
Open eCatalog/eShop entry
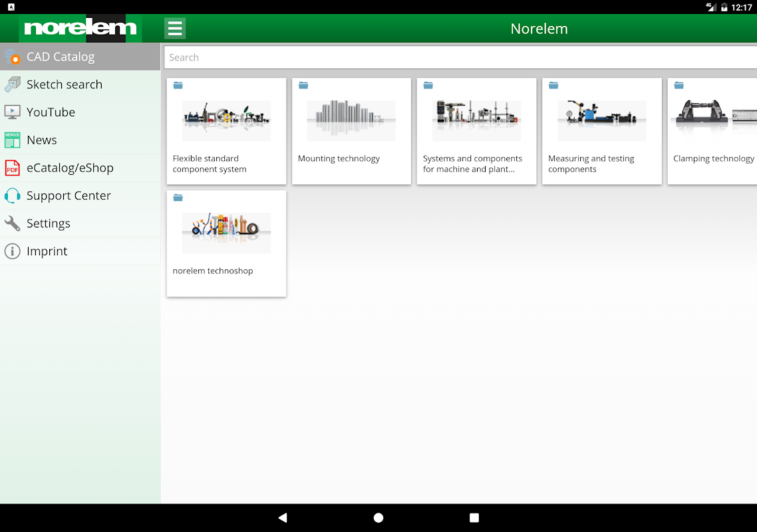click(x=80, y=168)
